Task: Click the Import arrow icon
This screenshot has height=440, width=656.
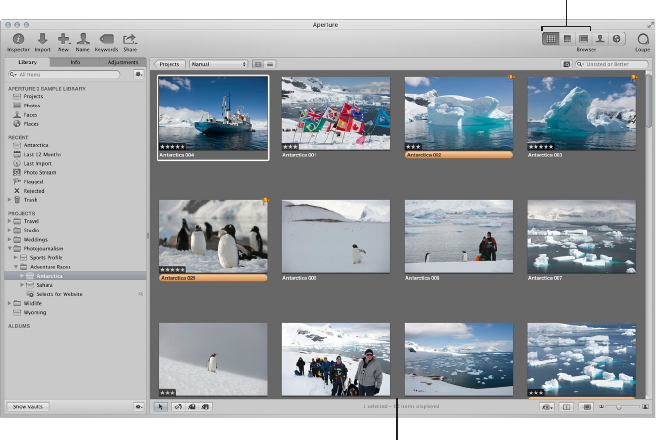Action: click(42, 38)
